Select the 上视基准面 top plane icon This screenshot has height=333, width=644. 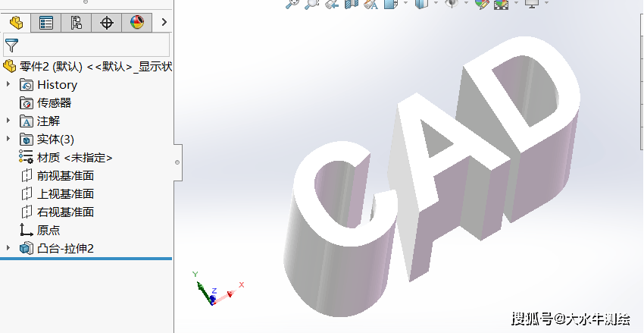pyautogui.click(x=27, y=193)
